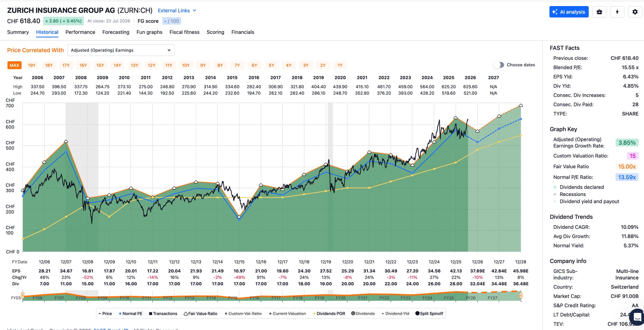
Task: Choose the 7Y time range
Action: 237,65
